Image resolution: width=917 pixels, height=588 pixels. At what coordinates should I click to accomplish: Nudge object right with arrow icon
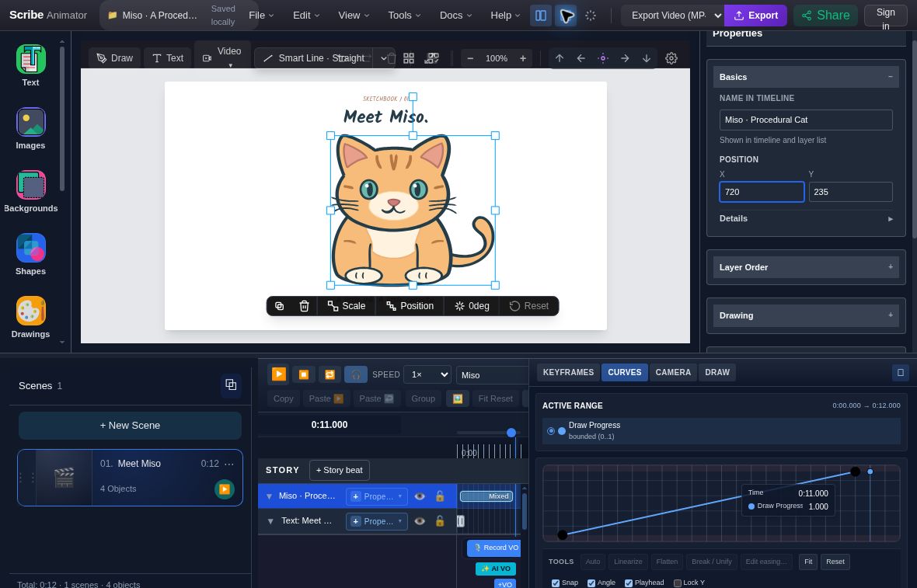625,58
